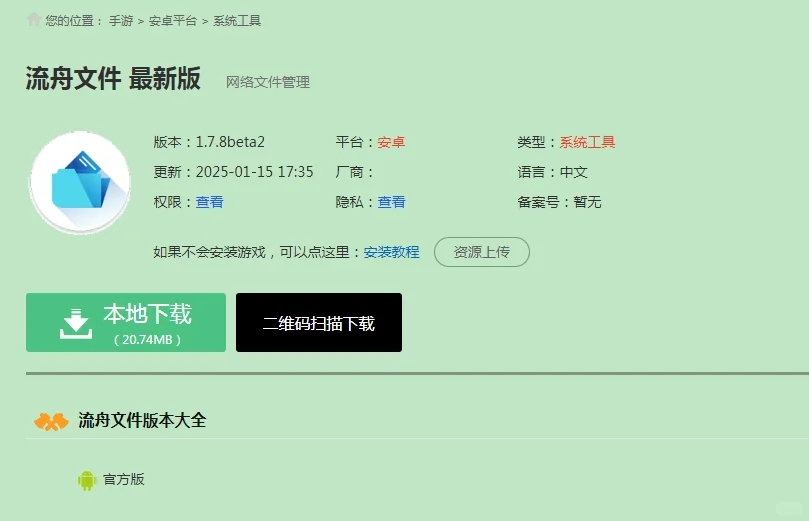Open the 官方版 version entry
The height and width of the screenshot is (521, 809).
124,479
